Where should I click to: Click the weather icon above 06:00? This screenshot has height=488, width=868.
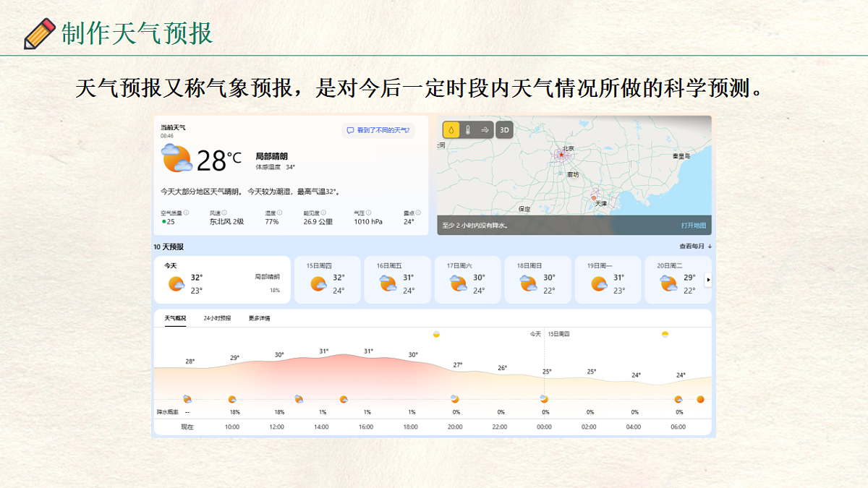(x=678, y=399)
